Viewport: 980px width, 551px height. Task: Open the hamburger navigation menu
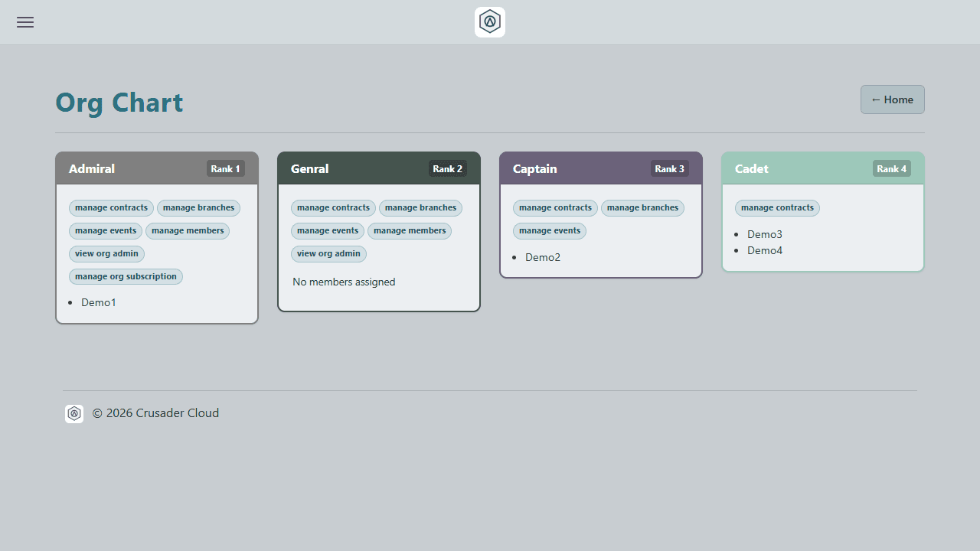point(24,22)
